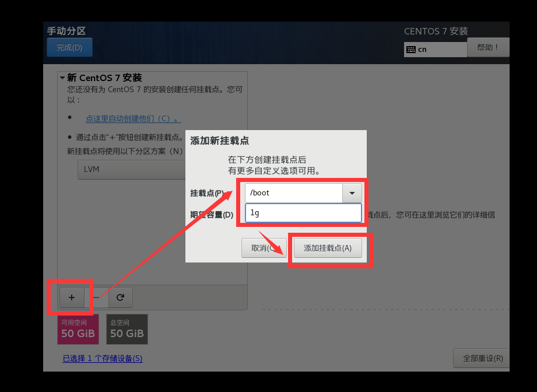Open the 已选择 1 个存储设备(S) link

(103, 358)
